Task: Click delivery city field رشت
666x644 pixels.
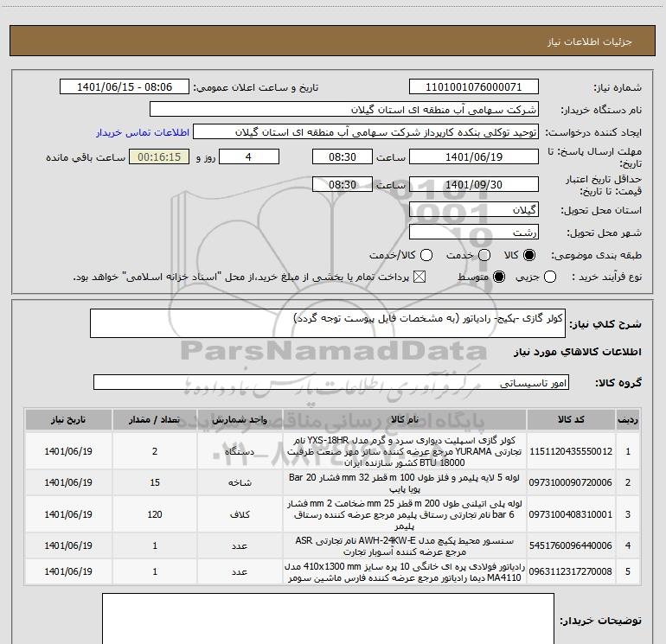Action: click(x=474, y=232)
